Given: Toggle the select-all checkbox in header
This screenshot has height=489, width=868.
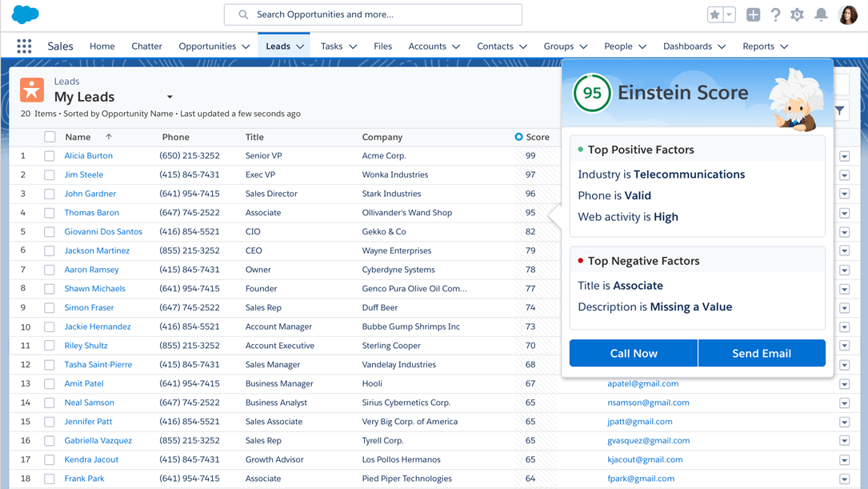Looking at the screenshot, I should pyautogui.click(x=50, y=137).
